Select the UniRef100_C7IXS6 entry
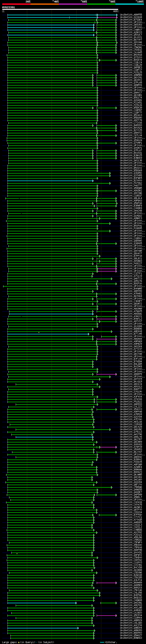Screen dimensions: 146x644 pos(131,123)
